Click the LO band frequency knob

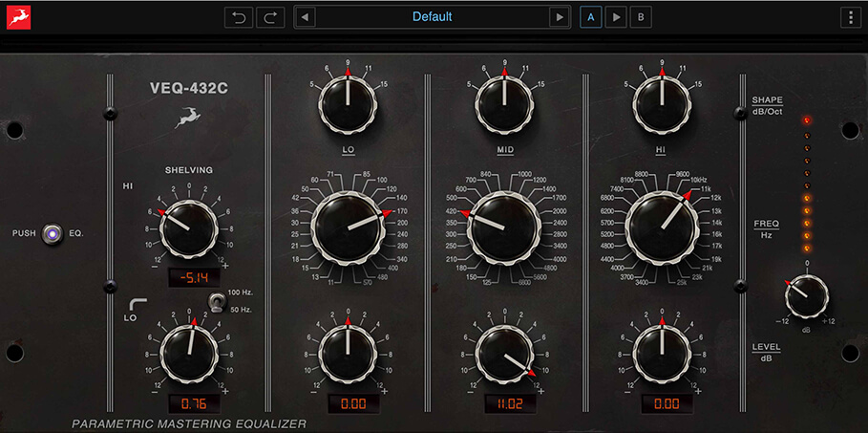point(348,227)
